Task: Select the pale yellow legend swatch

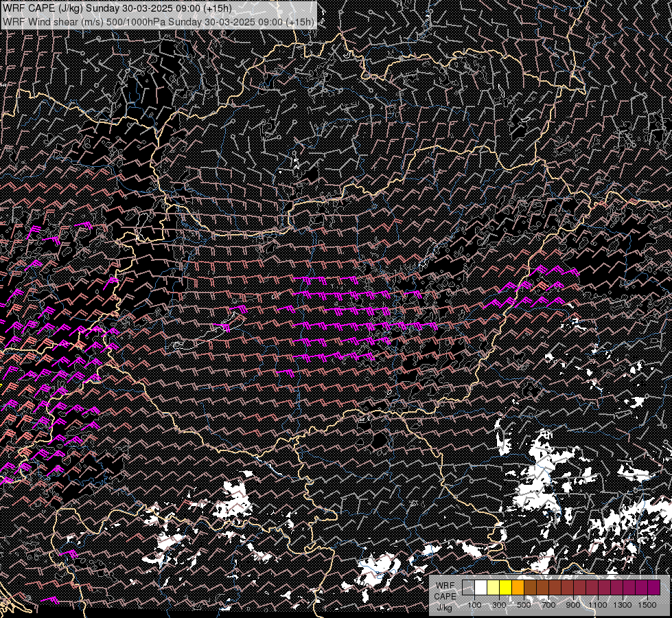Action: pos(494,588)
